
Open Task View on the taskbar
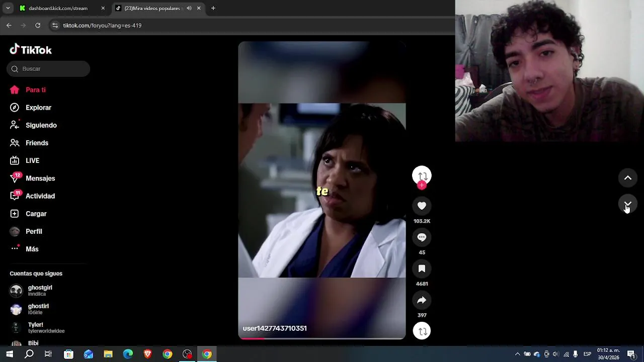(48, 354)
